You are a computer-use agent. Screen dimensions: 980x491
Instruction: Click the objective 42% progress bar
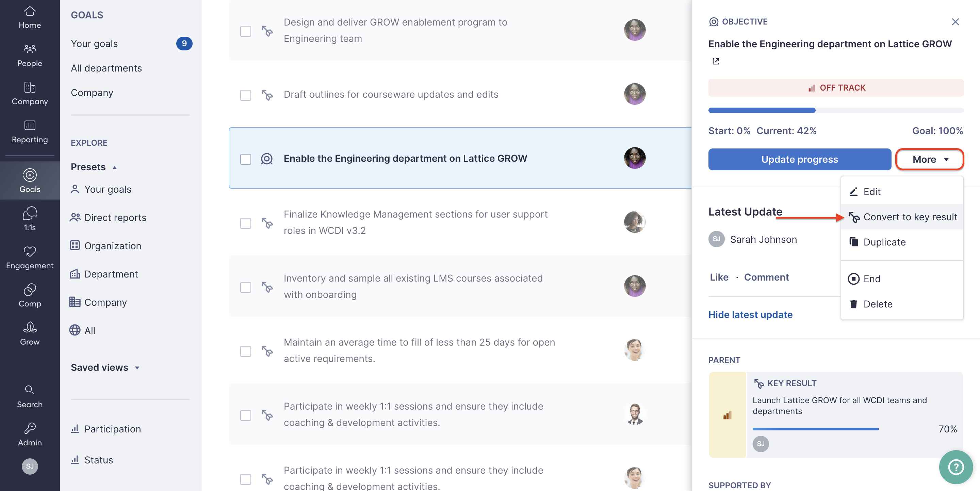pyautogui.click(x=835, y=110)
